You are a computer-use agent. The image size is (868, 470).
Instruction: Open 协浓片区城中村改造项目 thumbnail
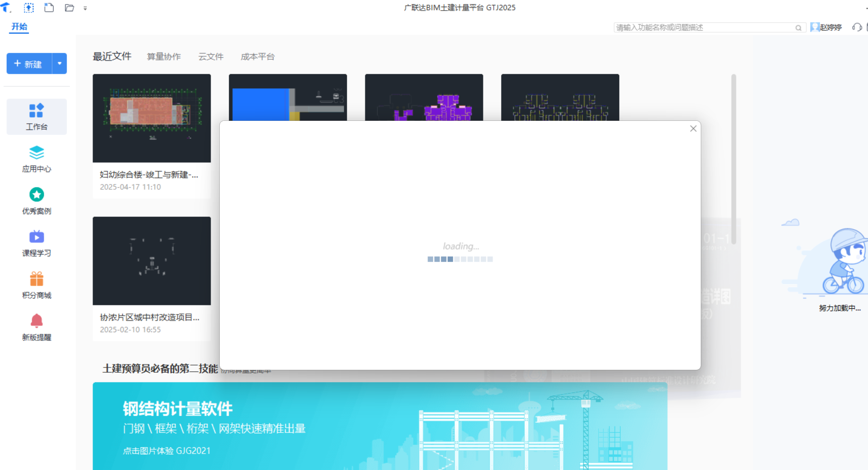click(152, 261)
